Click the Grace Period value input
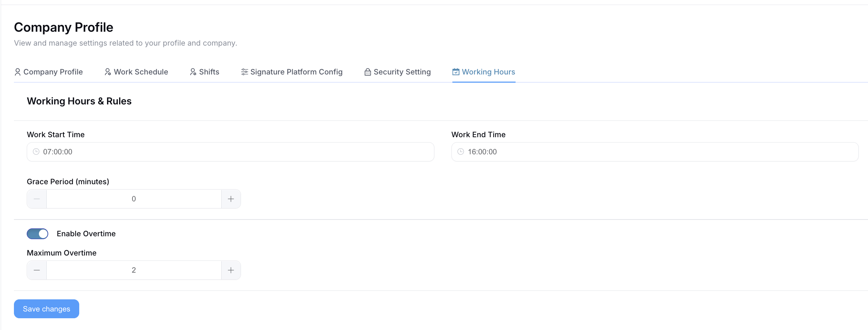This screenshot has width=868, height=330. [x=134, y=199]
